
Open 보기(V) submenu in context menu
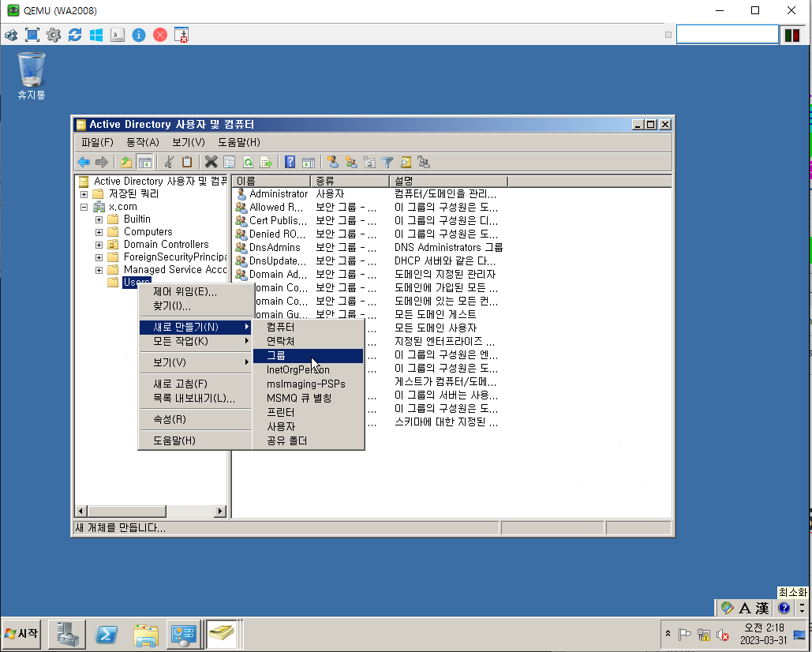pyautogui.click(x=195, y=362)
